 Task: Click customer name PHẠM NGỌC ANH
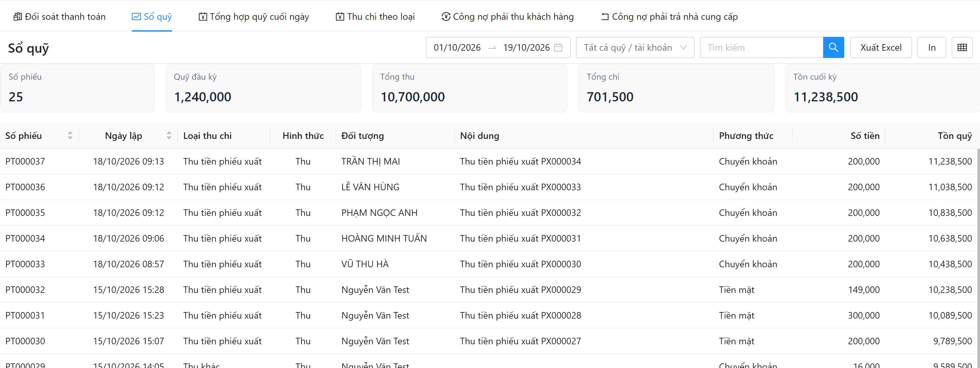click(379, 213)
